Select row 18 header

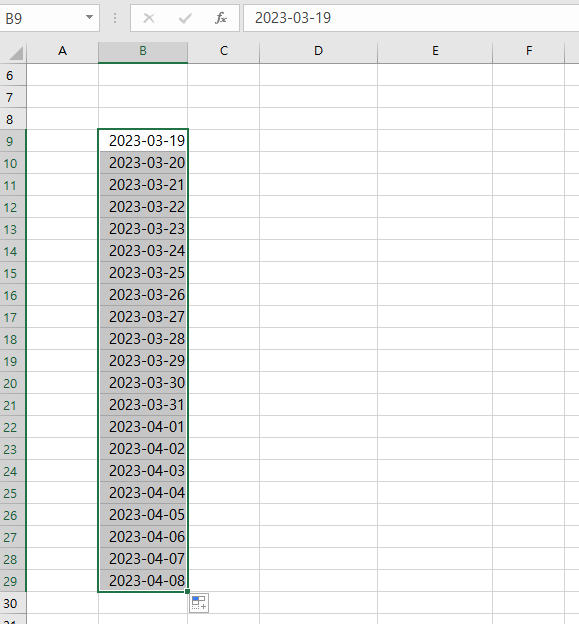pos(13,339)
